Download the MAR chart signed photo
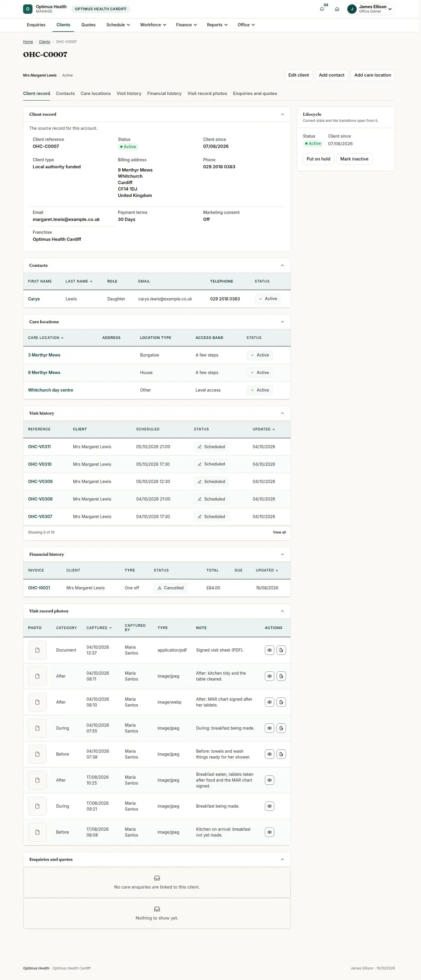 (281, 702)
